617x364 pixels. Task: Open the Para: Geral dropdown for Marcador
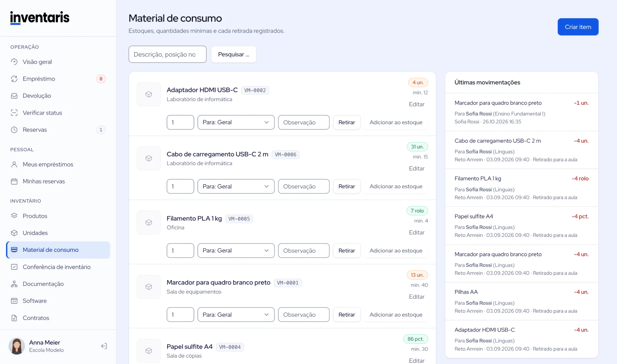[236, 315]
